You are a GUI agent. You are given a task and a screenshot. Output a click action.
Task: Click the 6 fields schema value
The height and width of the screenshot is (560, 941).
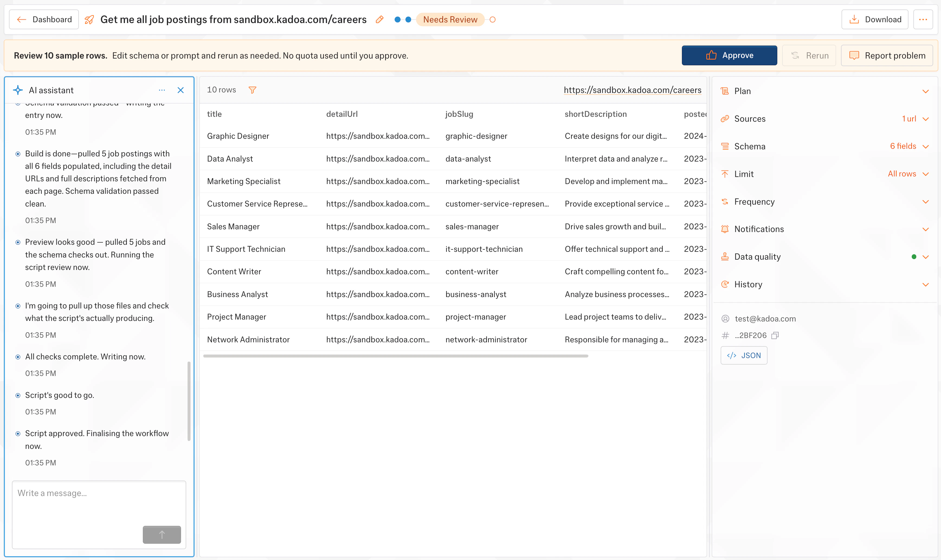tap(903, 146)
